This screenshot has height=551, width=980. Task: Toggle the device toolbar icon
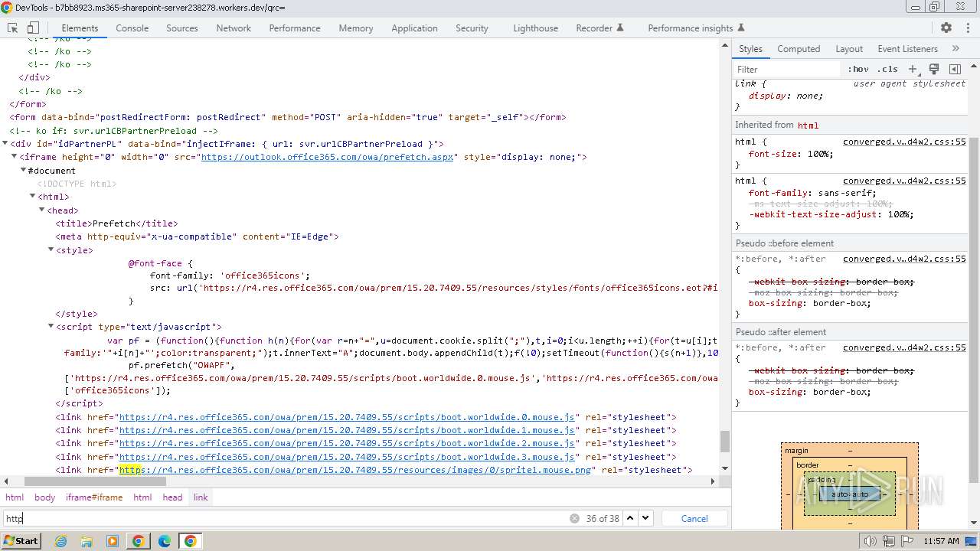coord(33,28)
